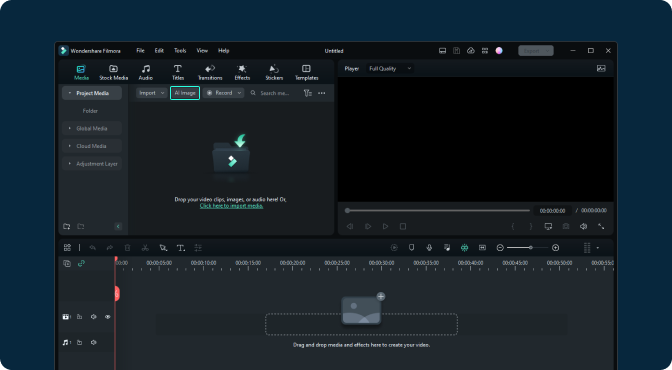
Task: Take a snapshot with the camera icon
Action: click(566, 226)
